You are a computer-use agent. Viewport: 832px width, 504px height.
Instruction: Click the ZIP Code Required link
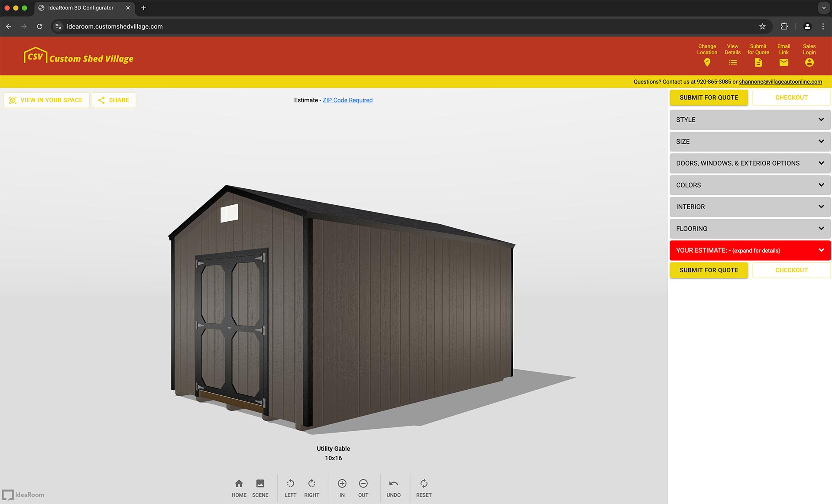tap(347, 100)
